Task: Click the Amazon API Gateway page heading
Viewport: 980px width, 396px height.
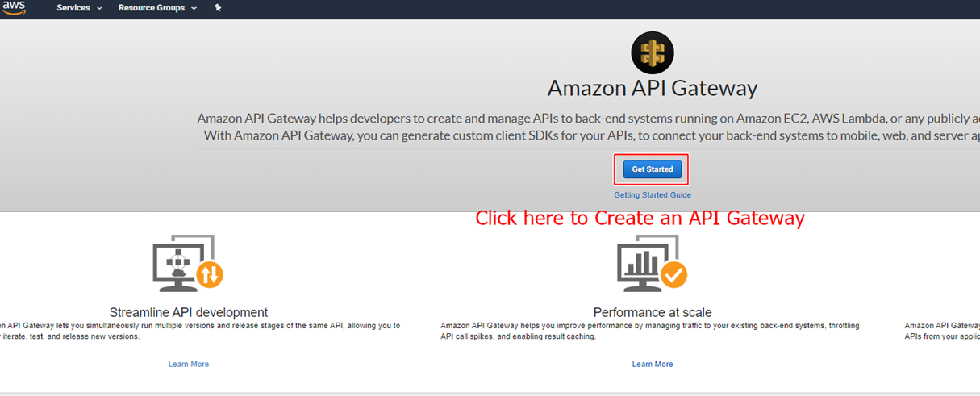Action: click(x=652, y=88)
